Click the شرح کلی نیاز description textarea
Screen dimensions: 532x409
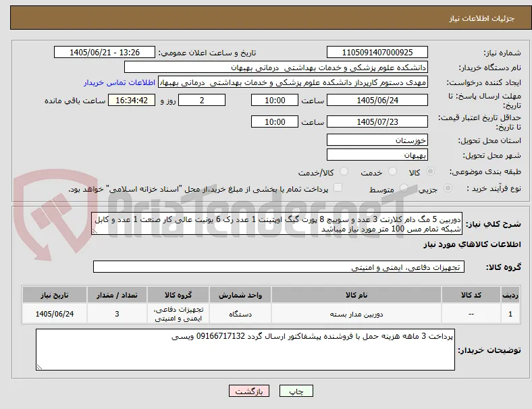277,224
